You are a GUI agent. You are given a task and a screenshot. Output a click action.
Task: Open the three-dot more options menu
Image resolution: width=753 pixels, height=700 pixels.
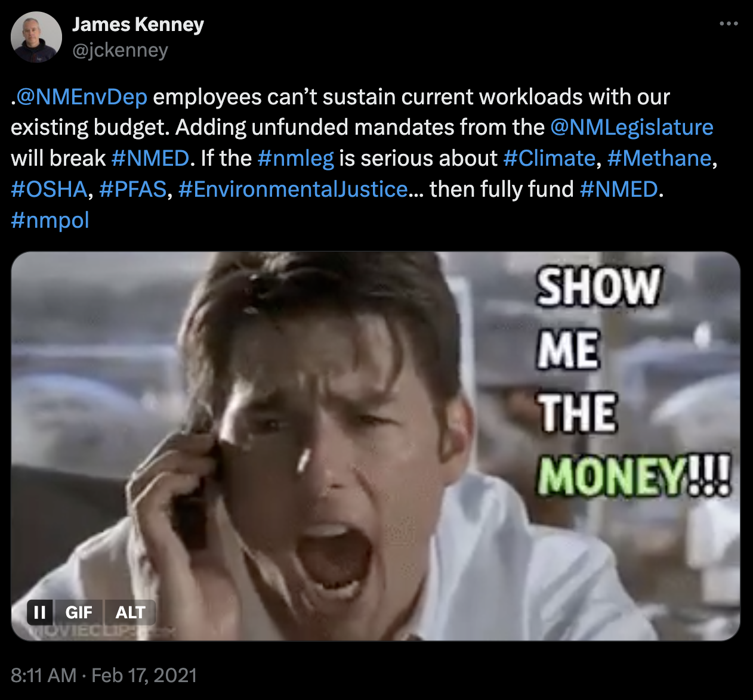pyautogui.click(x=729, y=24)
